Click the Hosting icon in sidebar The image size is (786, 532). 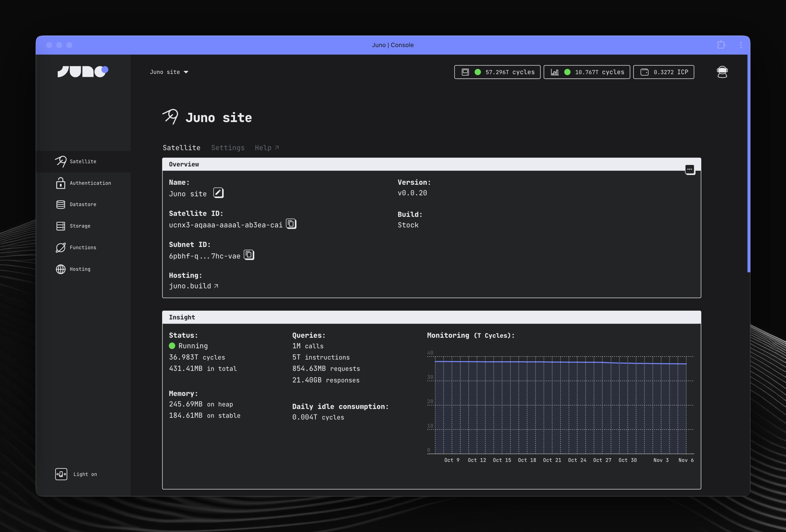(x=59, y=268)
